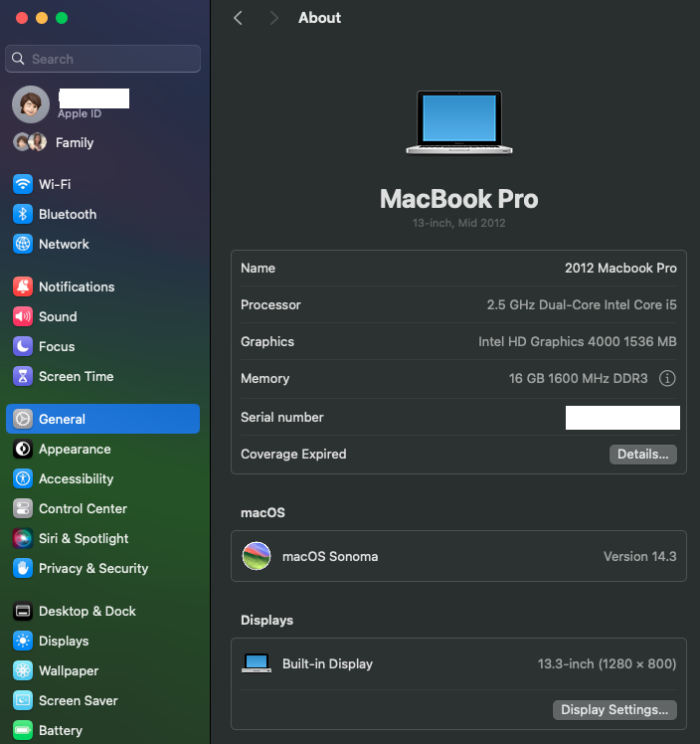The width and height of the screenshot is (700, 744).
Task: Select Siri & Spotlight icon
Action: click(x=23, y=538)
